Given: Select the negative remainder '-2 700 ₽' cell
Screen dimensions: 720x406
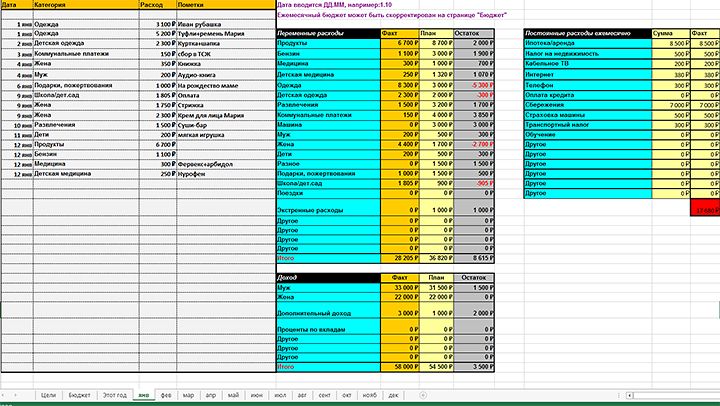Looking at the screenshot, I should [474, 144].
